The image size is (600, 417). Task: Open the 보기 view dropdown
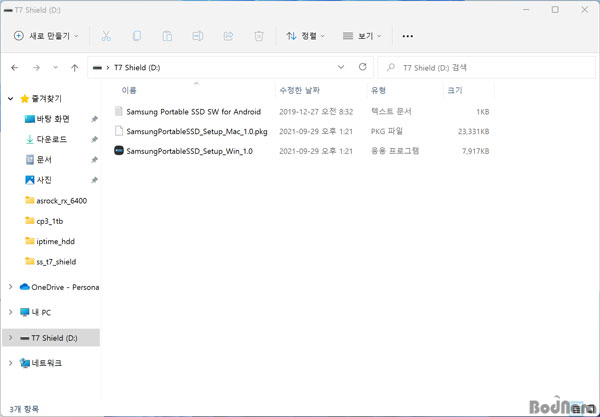click(362, 36)
